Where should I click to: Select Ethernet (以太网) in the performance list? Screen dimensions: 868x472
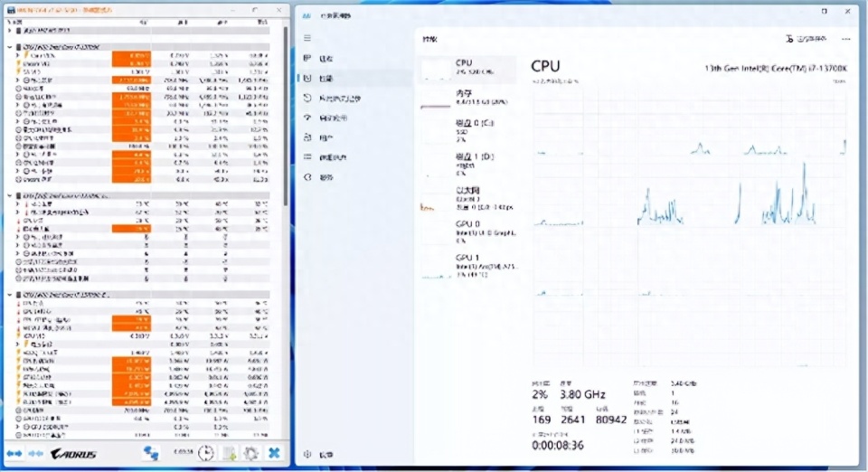click(468, 198)
